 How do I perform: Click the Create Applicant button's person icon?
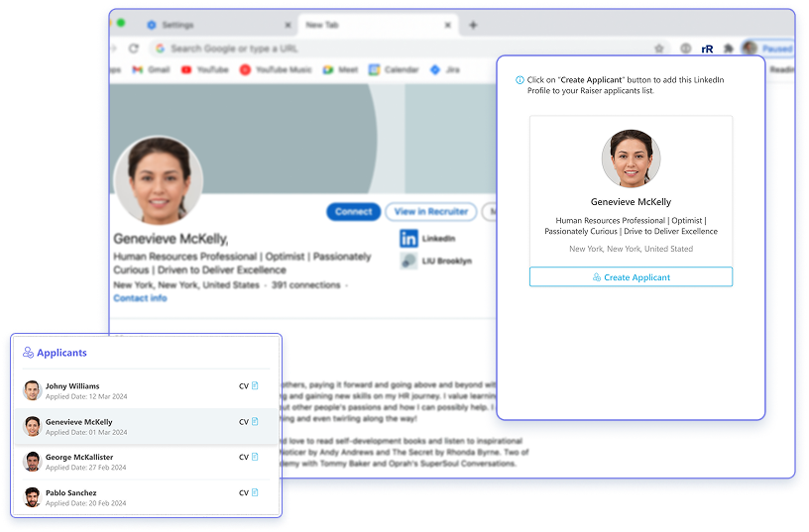pos(597,277)
